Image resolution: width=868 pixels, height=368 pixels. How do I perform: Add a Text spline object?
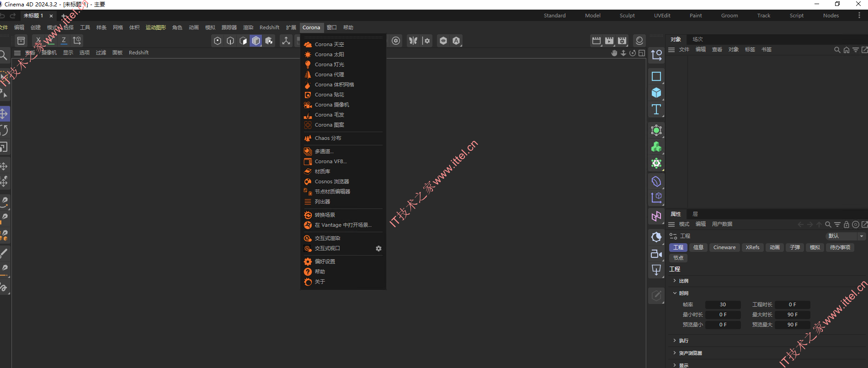point(656,109)
